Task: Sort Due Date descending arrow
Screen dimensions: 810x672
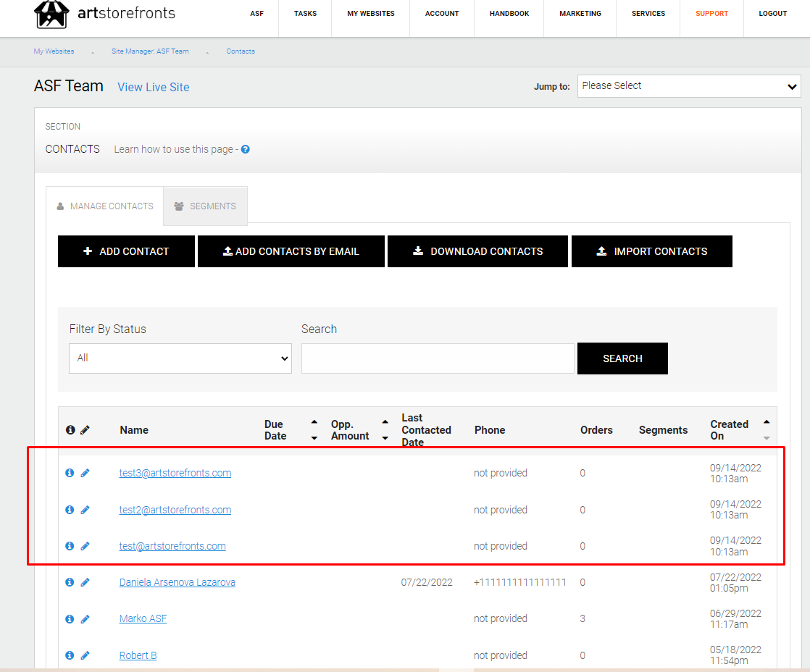Action: click(314, 438)
